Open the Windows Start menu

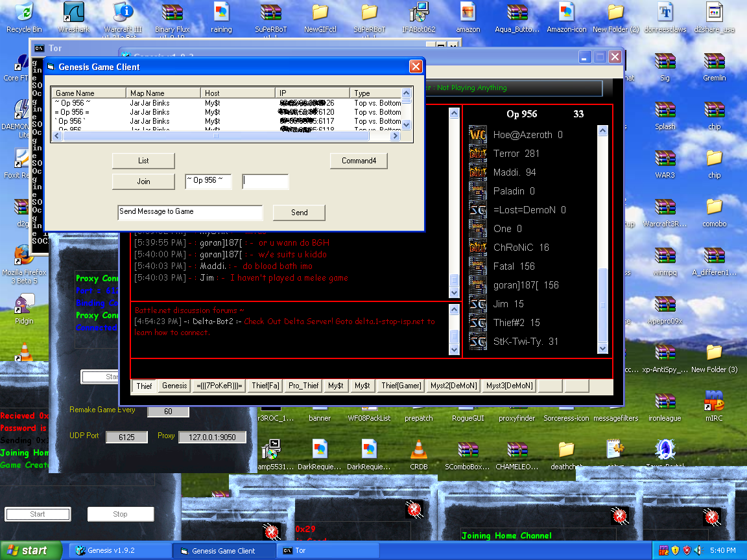pyautogui.click(x=30, y=551)
